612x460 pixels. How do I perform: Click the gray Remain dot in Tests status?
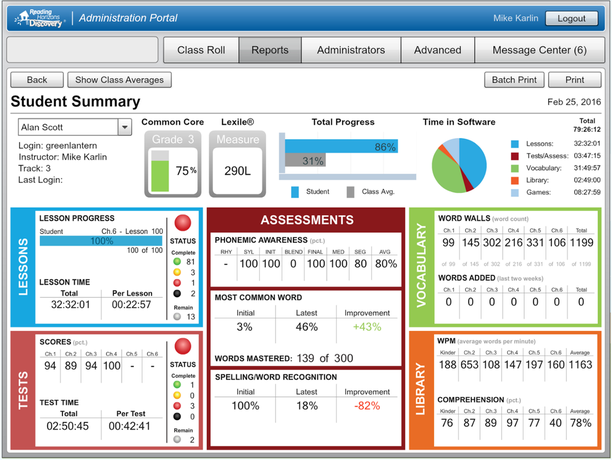coord(176,437)
